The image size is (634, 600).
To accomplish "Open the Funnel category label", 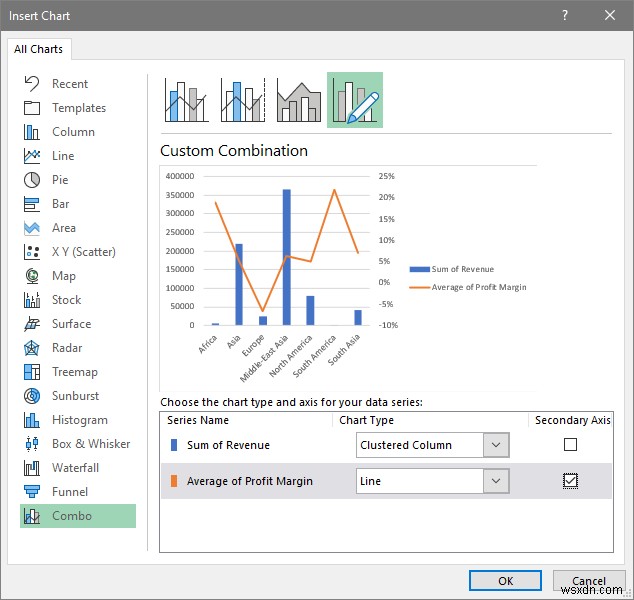I will pos(70,492).
